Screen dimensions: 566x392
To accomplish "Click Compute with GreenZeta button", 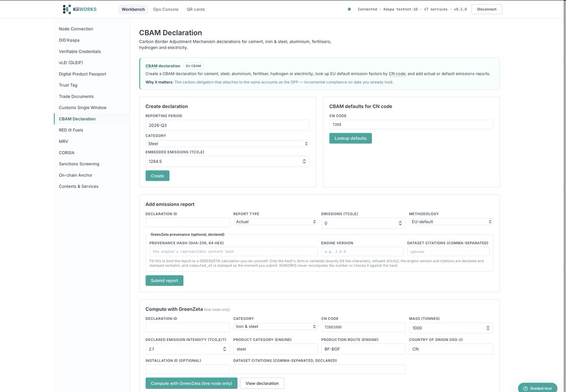I will tap(191, 383).
